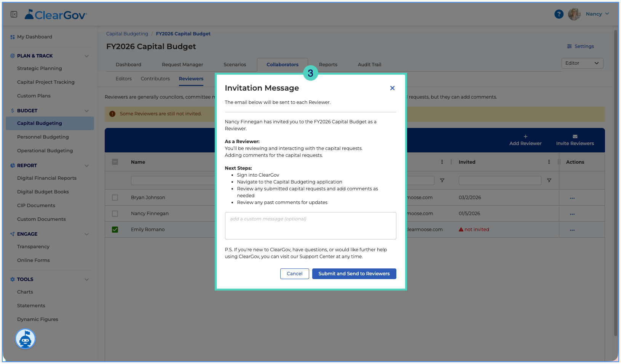Open actions menu for Bryan Johnson
Image resolution: width=621 pixels, height=364 pixels.
(572, 198)
